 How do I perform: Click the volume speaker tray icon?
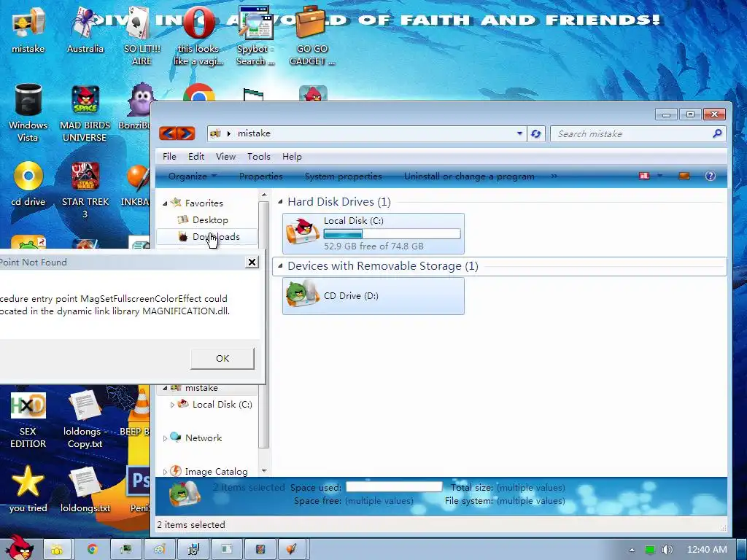[667, 550]
